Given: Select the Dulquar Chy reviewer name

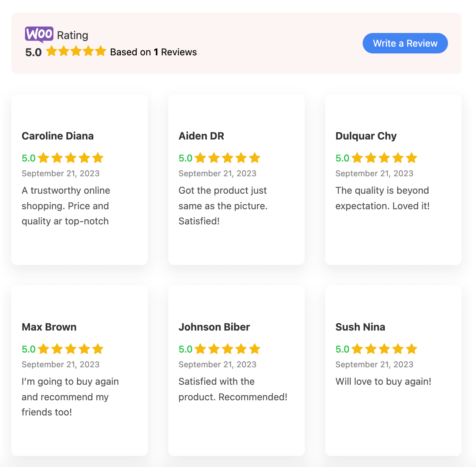Looking at the screenshot, I should point(366,136).
